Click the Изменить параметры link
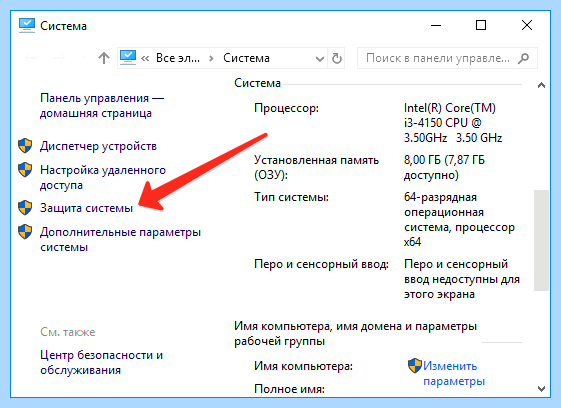This screenshot has height=408, width=561. pyautogui.click(x=454, y=373)
